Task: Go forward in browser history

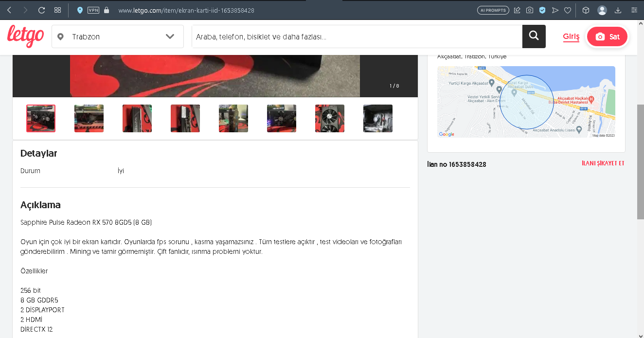Action: coord(25,10)
